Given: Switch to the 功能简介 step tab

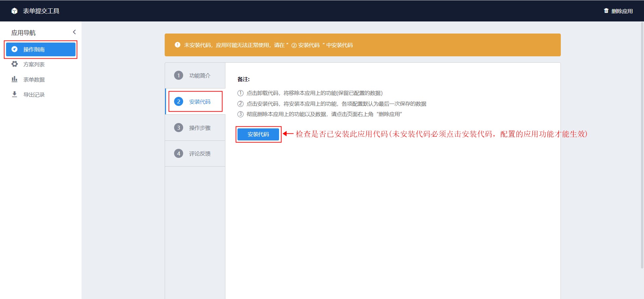Looking at the screenshot, I should [x=195, y=75].
